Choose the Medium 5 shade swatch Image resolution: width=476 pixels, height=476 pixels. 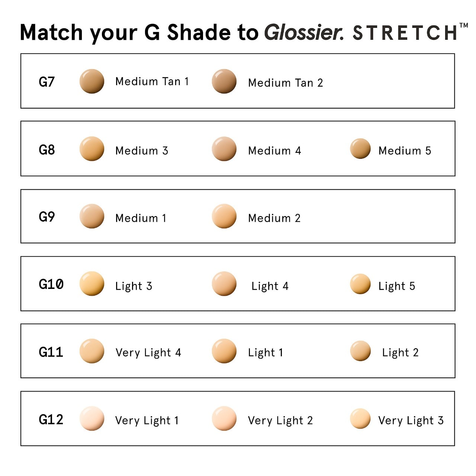360,149
